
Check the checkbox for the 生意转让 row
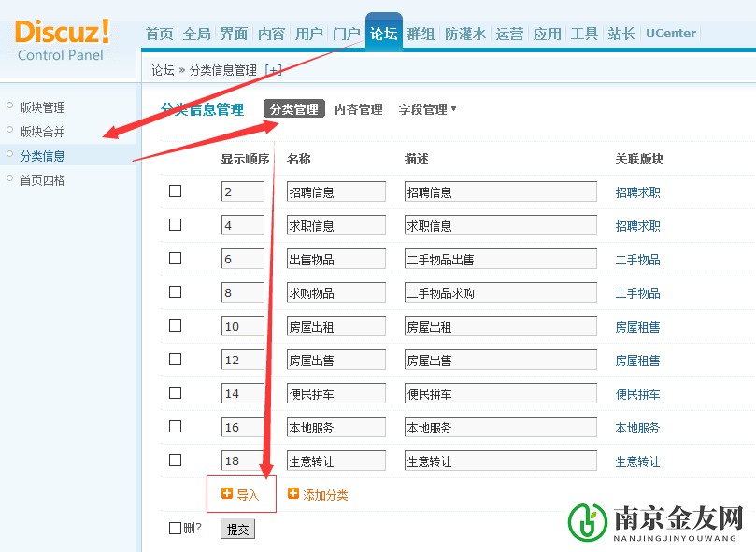[x=174, y=460]
